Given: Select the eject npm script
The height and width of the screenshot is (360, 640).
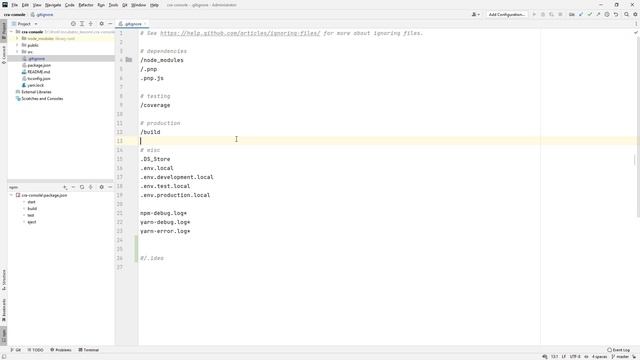Looking at the screenshot, I should (32, 222).
